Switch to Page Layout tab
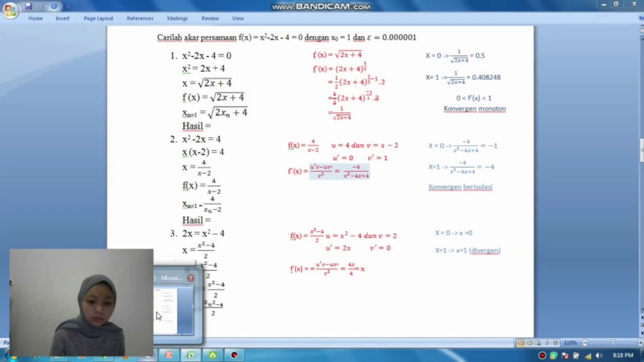This screenshot has width=644, height=362. coord(98,18)
